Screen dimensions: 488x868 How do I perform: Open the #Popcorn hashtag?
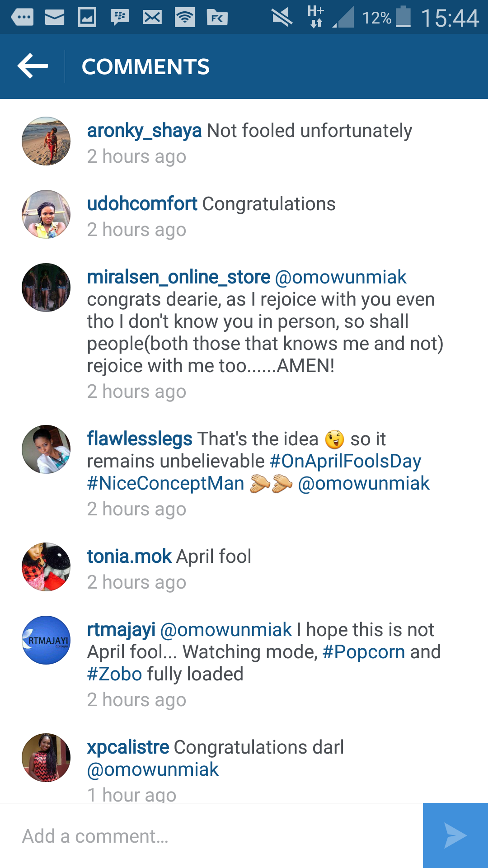coord(364,652)
